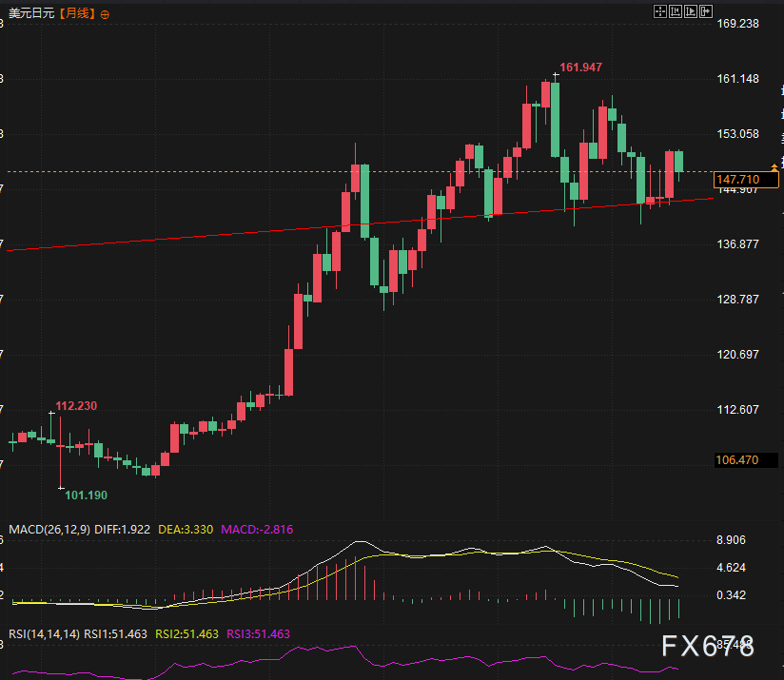The image size is (784, 680).
Task: Click the purple MACD:-2.816 legend label
Action: click(x=257, y=530)
